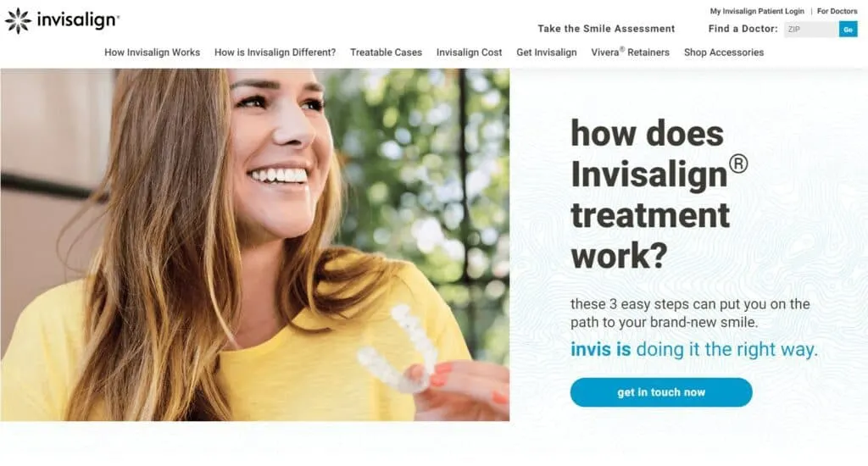Image resolution: width=868 pixels, height=466 pixels.
Task: Visit Shop Accessories in the nav bar
Action: click(724, 52)
